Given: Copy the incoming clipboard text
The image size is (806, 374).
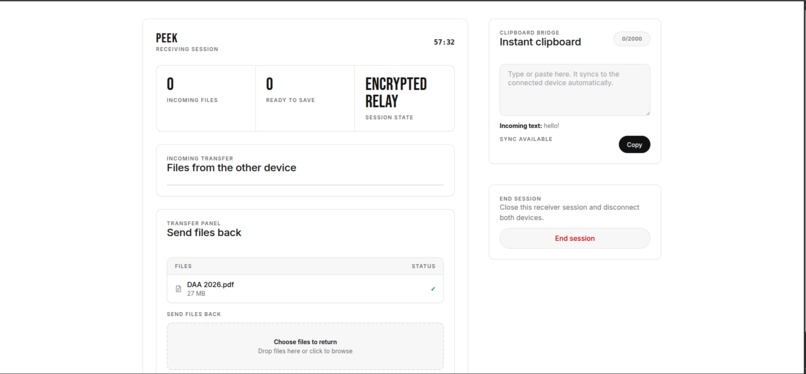Looking at the screenshot, I should tap(634, 144).
